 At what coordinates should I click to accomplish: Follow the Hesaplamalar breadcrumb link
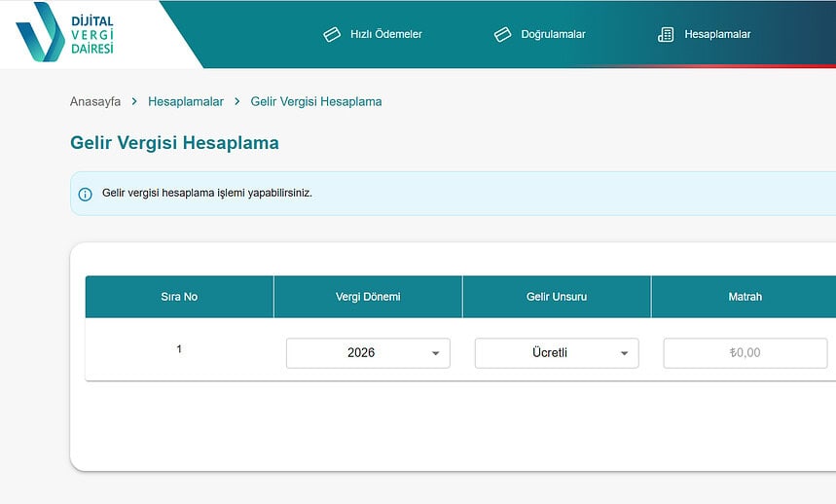[x=186, y=101]
